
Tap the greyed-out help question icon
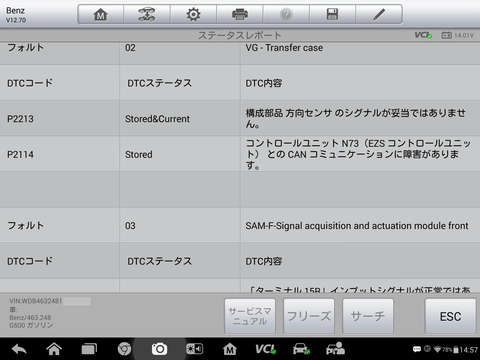[x=286, y=14]
